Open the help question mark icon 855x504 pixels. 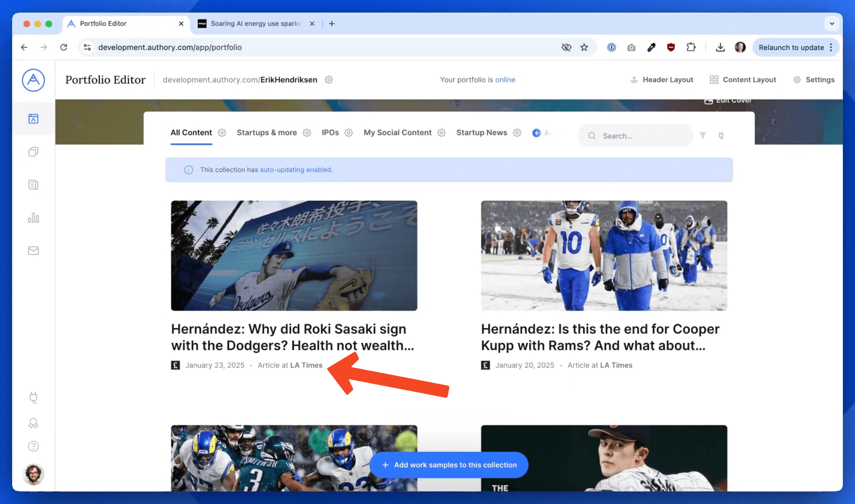coord(33,446)
